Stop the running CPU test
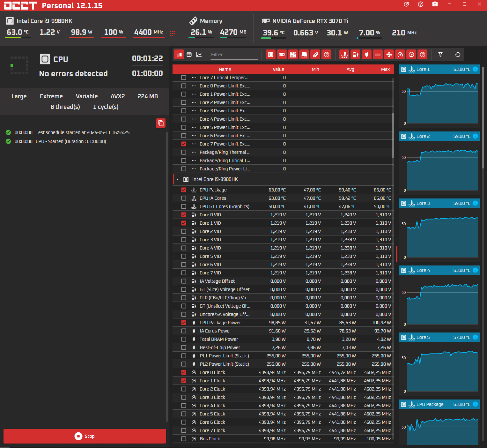This screenshot has height=448, width=487. point(85,436)
